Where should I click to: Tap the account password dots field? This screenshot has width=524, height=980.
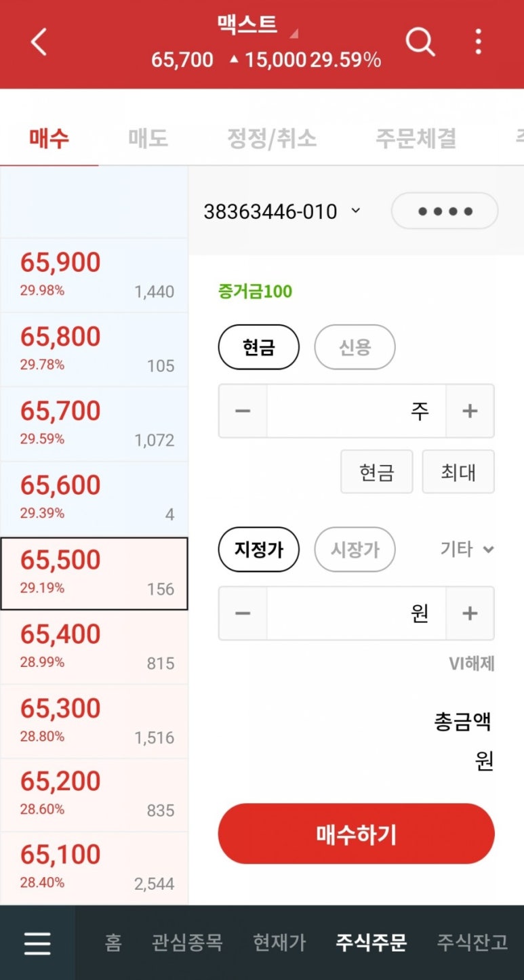coord(445,211)
